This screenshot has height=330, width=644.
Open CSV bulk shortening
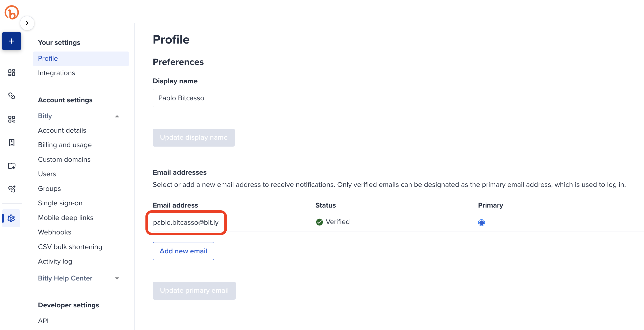coord(70,247)
